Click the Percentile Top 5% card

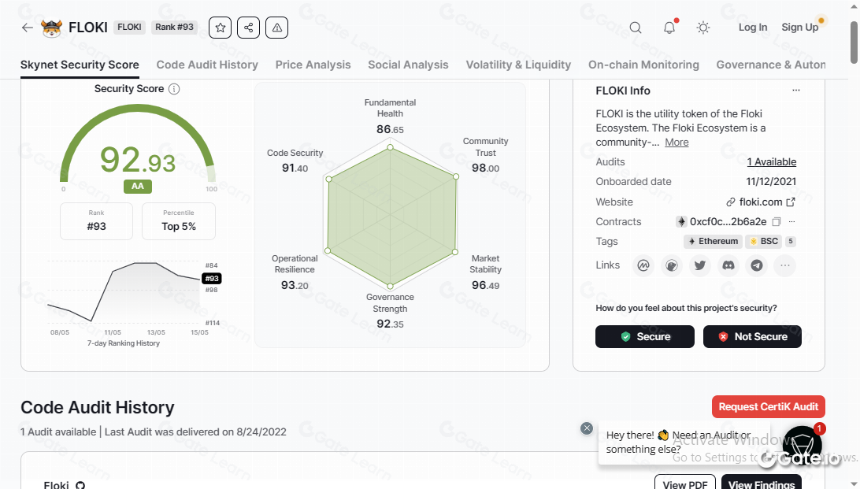(179, 221)
